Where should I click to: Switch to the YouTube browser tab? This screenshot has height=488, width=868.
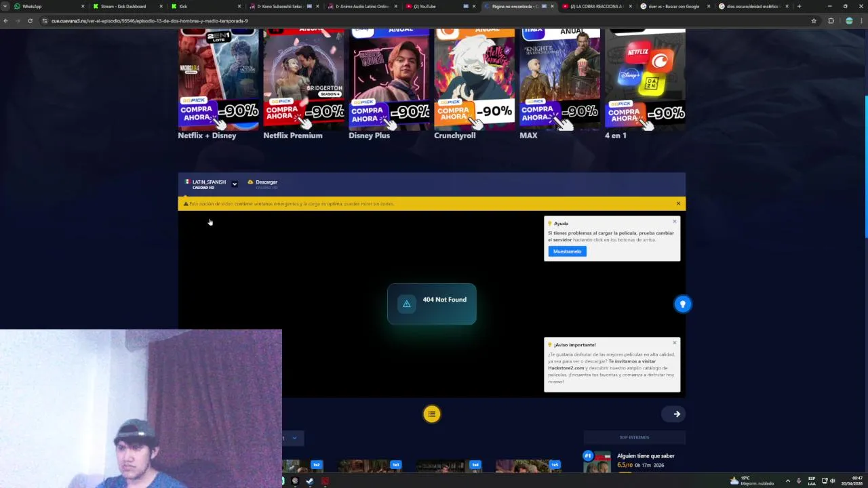click(441, 6)
